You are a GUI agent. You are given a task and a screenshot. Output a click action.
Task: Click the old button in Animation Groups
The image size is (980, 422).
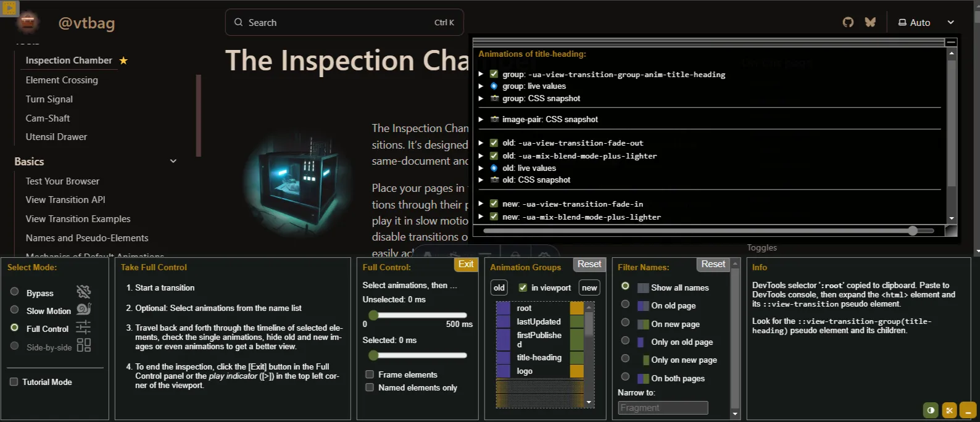(499, 288)
